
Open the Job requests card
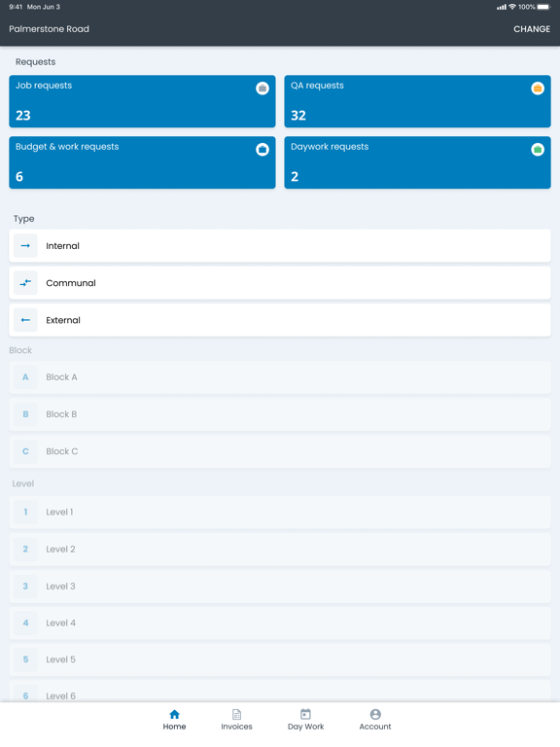[x=142, y=101]
